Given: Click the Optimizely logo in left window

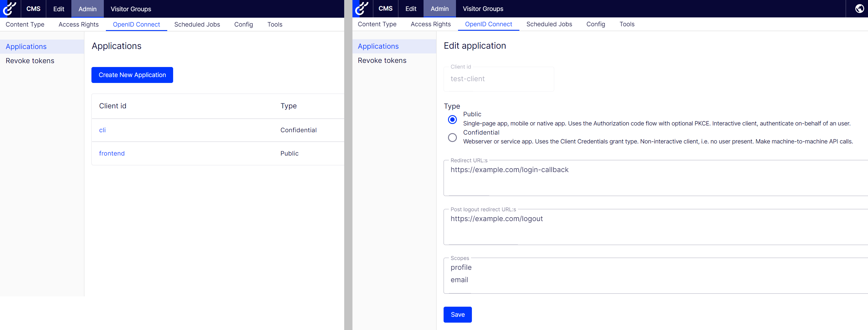Looking at the screenshot, I should (9, 9).
